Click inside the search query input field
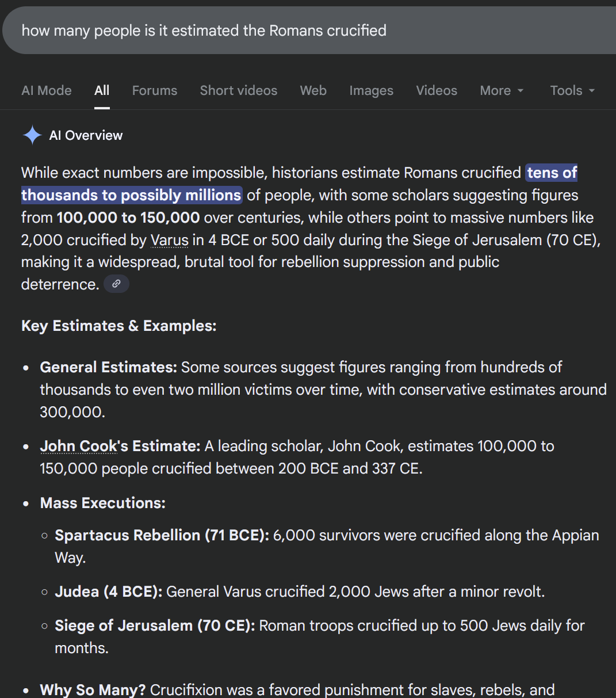 (288, 30)
